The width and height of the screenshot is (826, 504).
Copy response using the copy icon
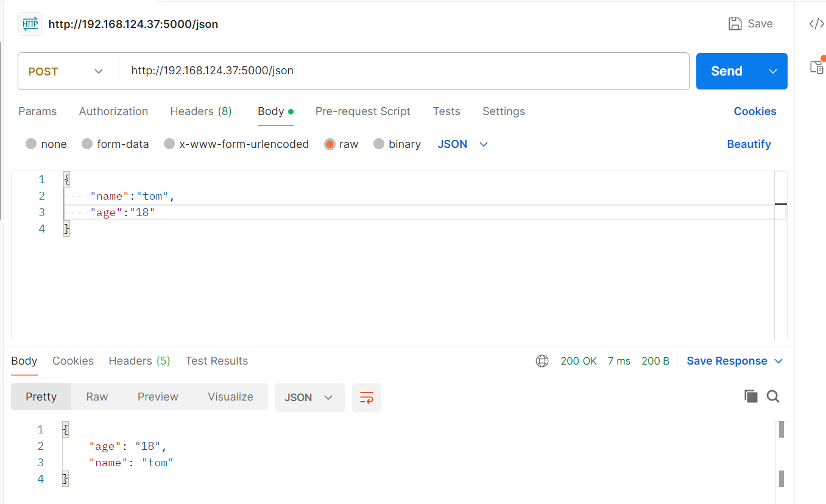[751, 397]
